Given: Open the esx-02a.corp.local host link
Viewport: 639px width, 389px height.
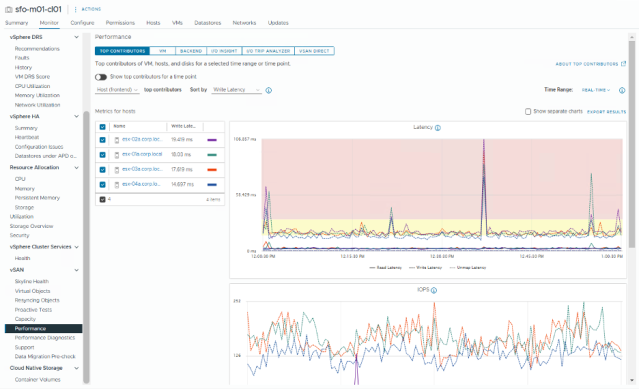Looking at the screenshot, I should (142, 139).
